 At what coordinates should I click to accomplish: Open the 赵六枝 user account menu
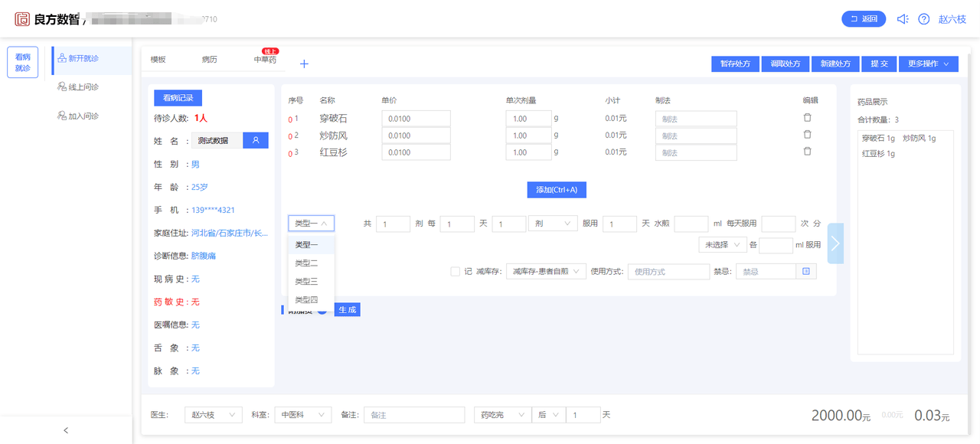(x=952, y=19)
